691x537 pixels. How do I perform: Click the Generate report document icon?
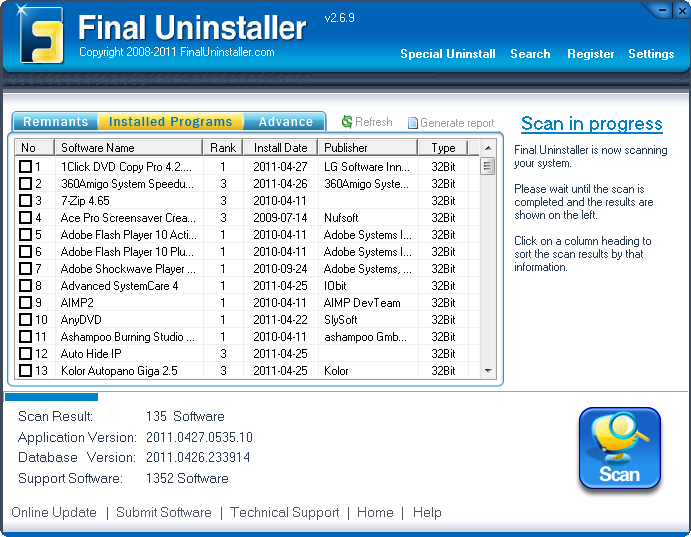tap(412, 123)
